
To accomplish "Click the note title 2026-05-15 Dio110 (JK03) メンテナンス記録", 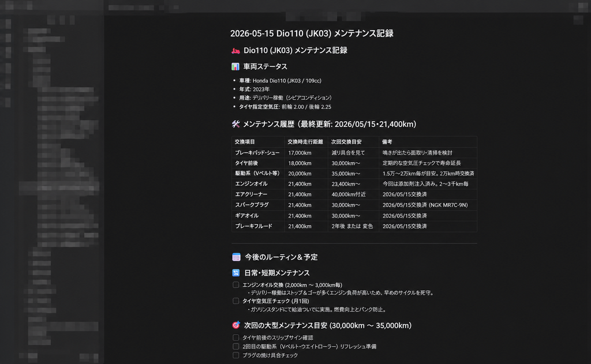I will pos(312,33).
